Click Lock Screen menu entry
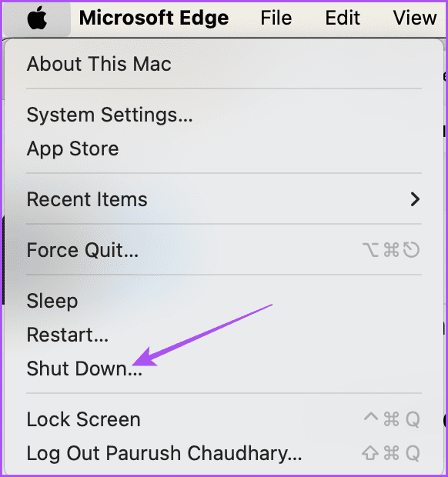Screen dimensions: 448x477 coord(224,419)
